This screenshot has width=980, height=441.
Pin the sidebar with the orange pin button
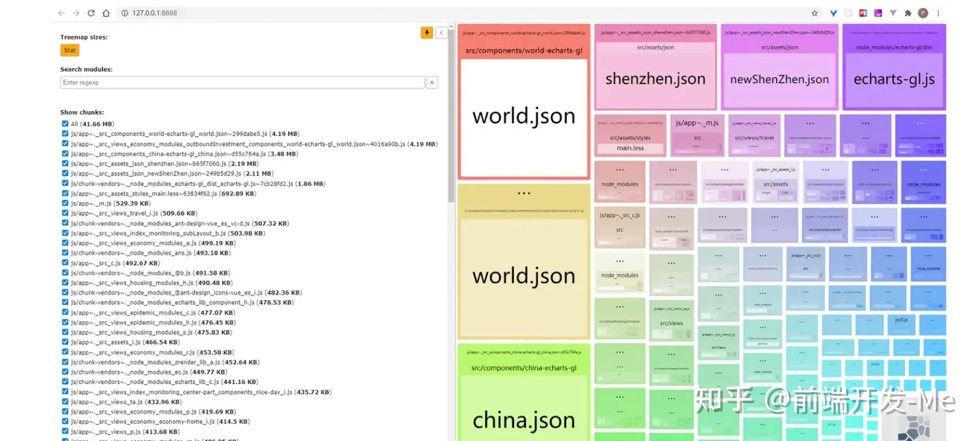(427, 33)
